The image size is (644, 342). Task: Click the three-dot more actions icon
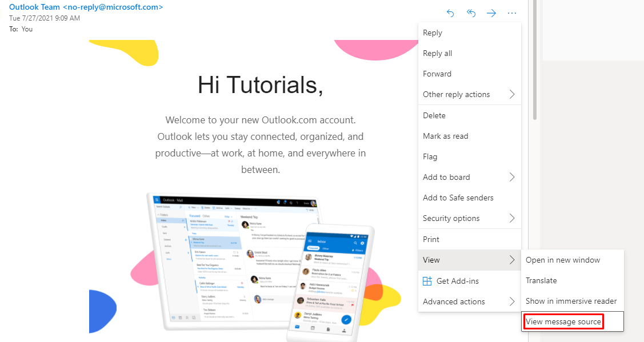coord(512,13)
